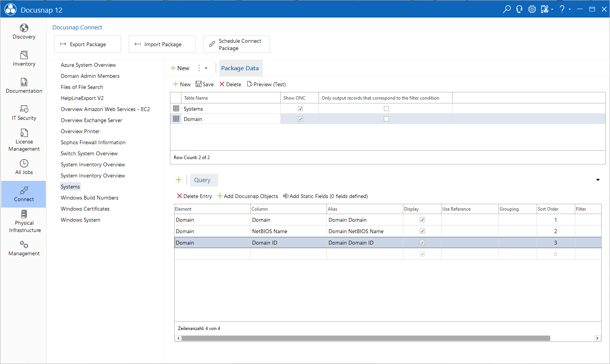610x364 pixels.
Task: Select Overview Exchange Server package
Action: [x=91, y=120]
